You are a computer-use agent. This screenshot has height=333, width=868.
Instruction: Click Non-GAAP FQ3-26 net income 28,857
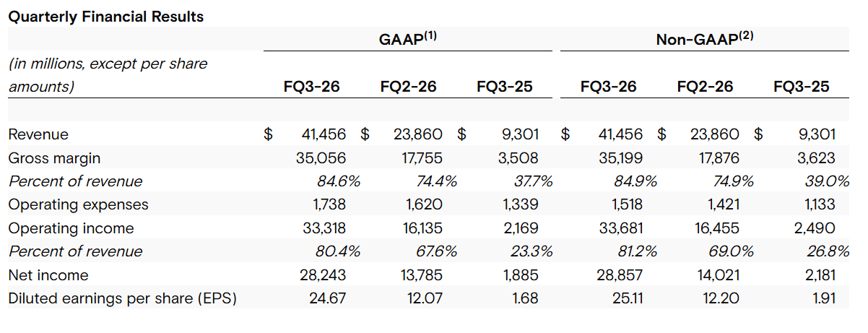(x=620, y=275)
